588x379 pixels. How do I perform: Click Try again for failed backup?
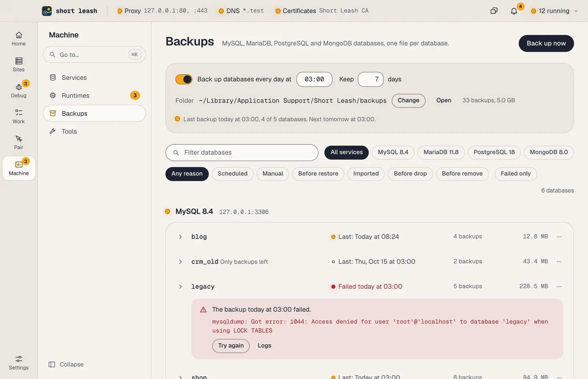pyautogui.click(x=231, y=346)
